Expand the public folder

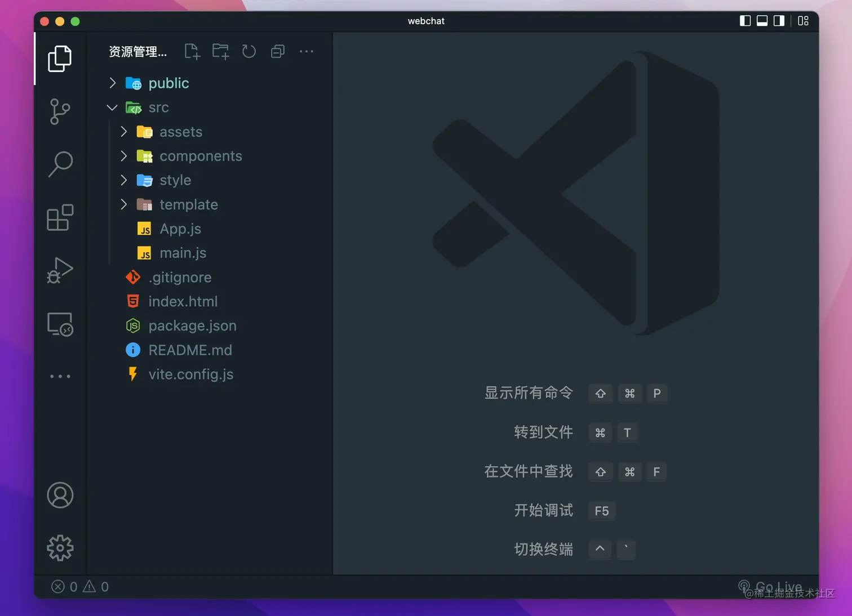pos(113,83)
